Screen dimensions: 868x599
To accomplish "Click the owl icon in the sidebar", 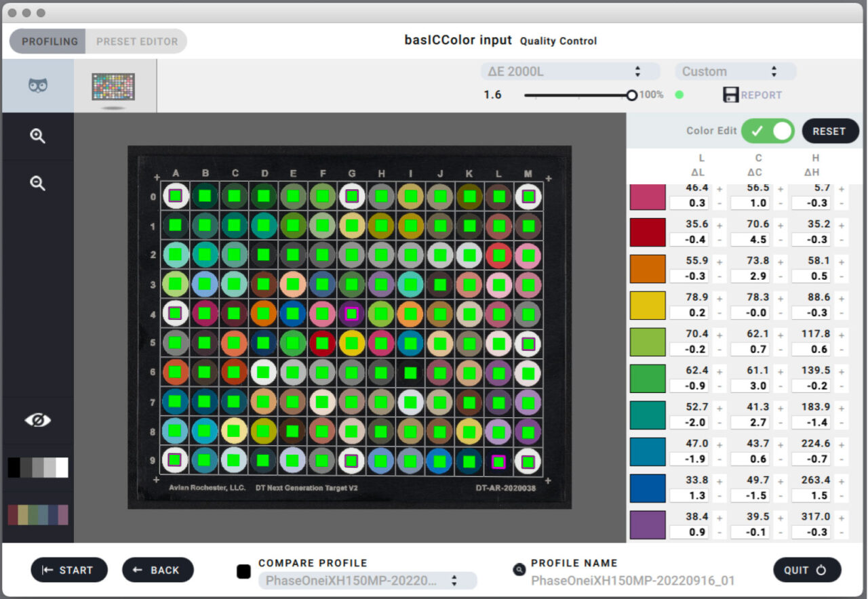I will point(38,86).
